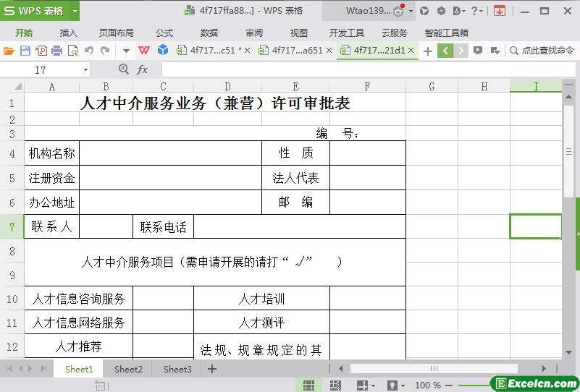
Task: Open the 开发工具 ribbon tab
Action: click(347, 33)
